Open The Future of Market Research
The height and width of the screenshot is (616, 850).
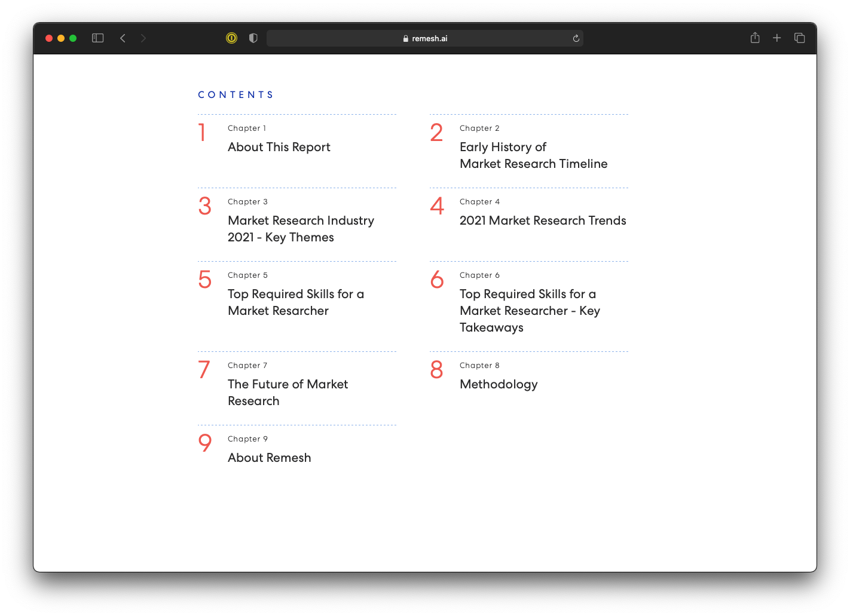point(288,393)
